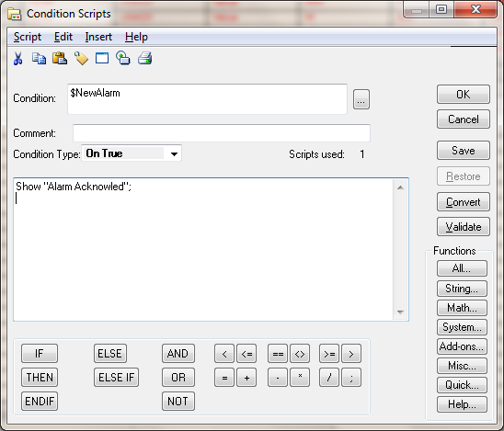Click inside the script editor text area
Image resolution: width=504 pixels, height=431 pixels.
(203, 250)
